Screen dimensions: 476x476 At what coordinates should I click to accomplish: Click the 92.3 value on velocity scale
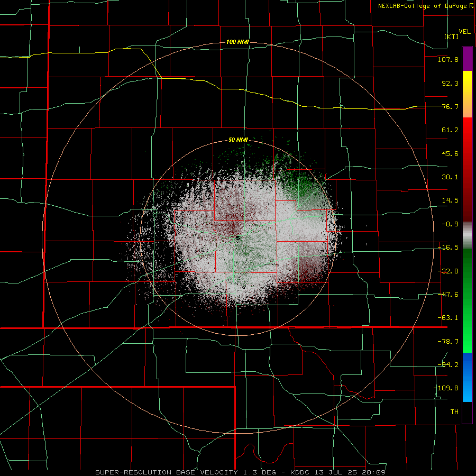(x=450, y=83)
